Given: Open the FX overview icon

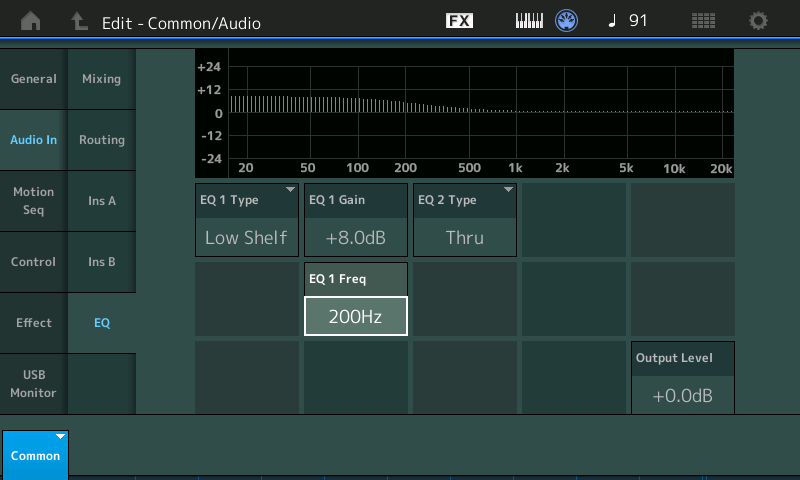Looking at the screenshot, I should pyautogui.click(x=459, y=21).
